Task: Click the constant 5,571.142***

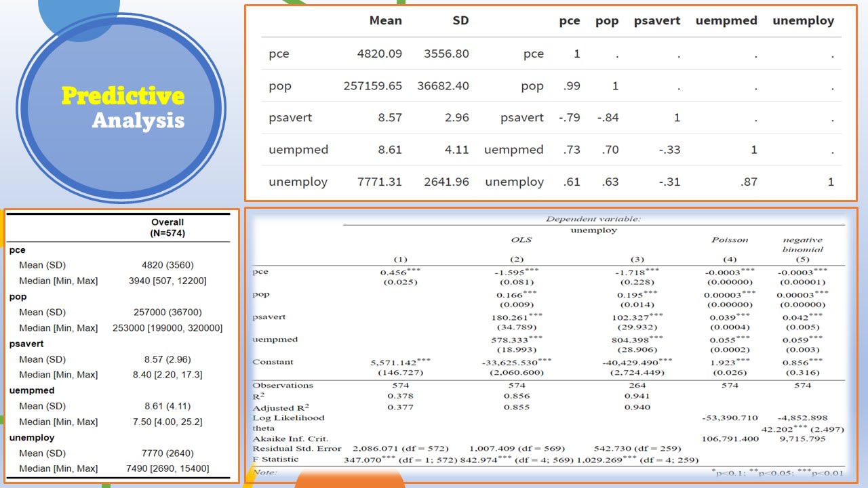Action: (401, 362)
